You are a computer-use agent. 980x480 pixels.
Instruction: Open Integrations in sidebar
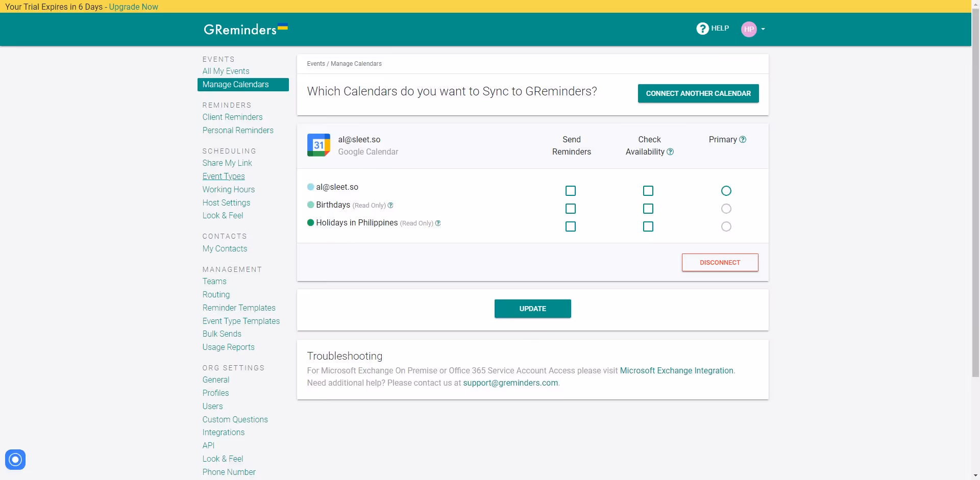224,433
